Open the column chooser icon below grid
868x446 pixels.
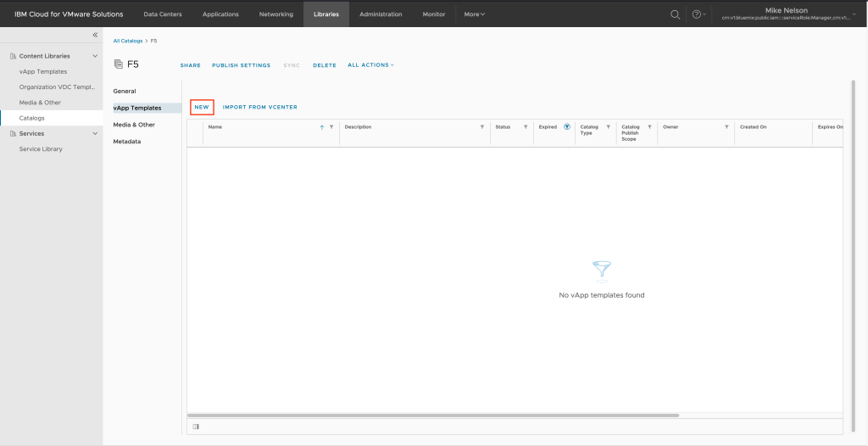pos(196,426)
